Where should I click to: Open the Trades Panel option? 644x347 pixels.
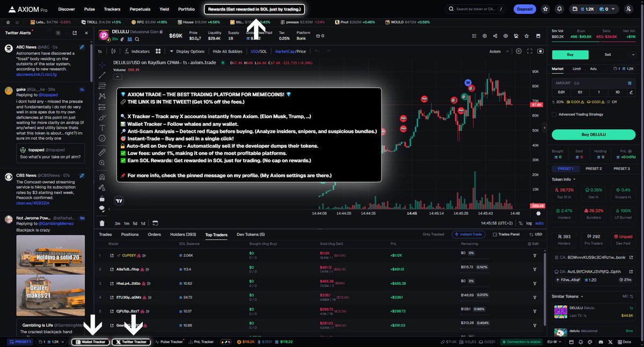click(x=506, y=234)
